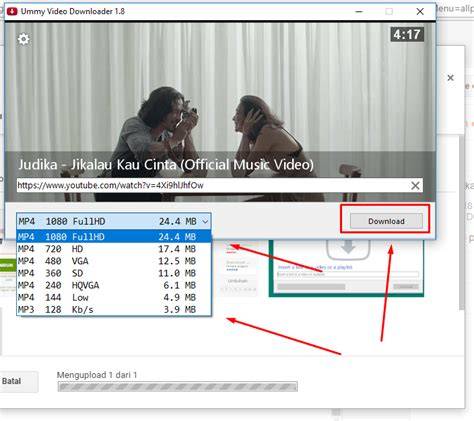474x421 pixels.
Task: Select MP3 128 Kb/s 3.9 MB option
Action: pos(114,310)
